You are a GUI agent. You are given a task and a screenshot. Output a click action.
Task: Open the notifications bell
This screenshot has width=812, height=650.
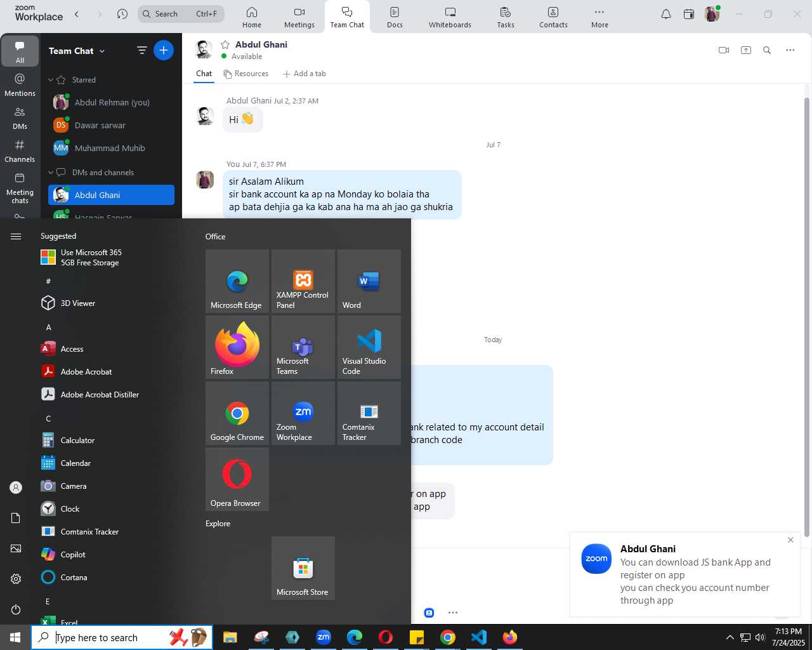pyautogui.click(x=666, y=14)
